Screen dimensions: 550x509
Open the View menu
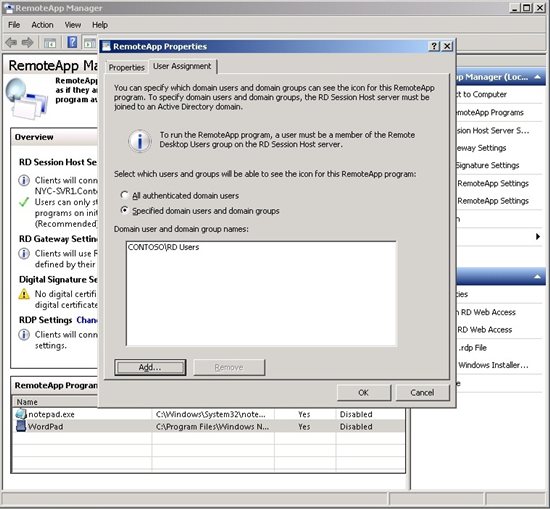(x=73, y=25)
